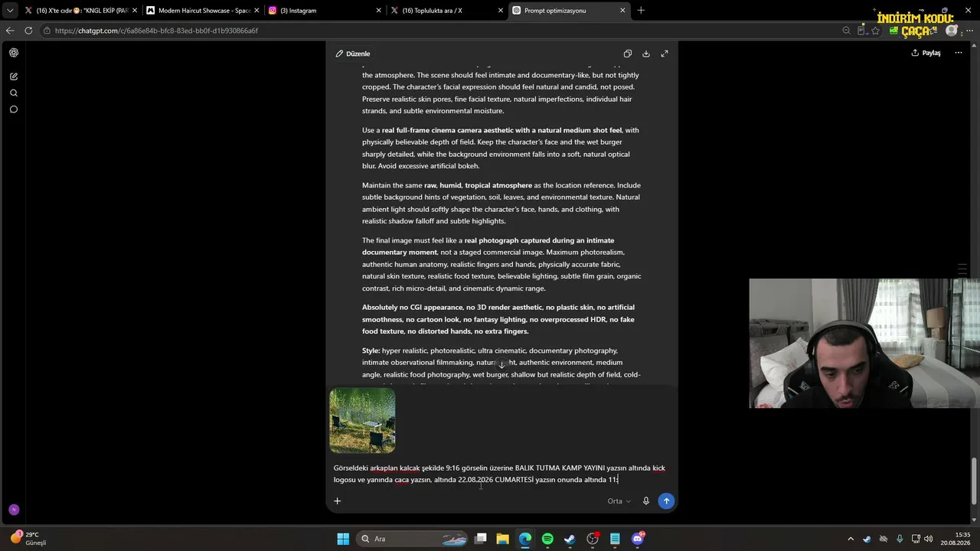Jump to the bottom with the down arrow
This screenshot has width=980, height=551.
(501, 365)
